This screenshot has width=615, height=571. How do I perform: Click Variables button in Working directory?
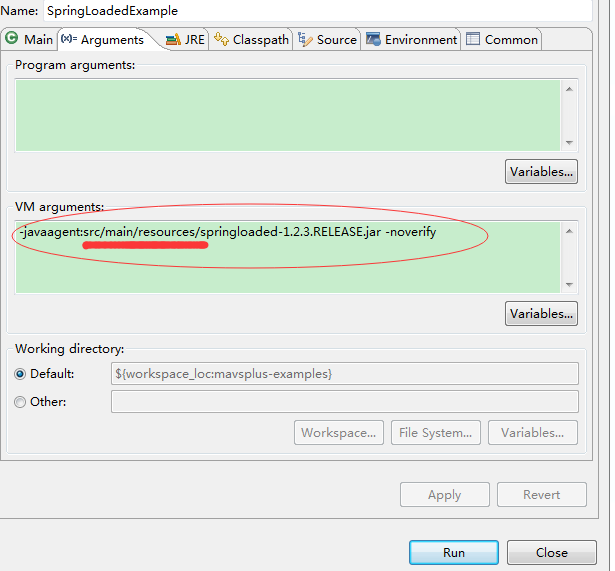(533, 433)
